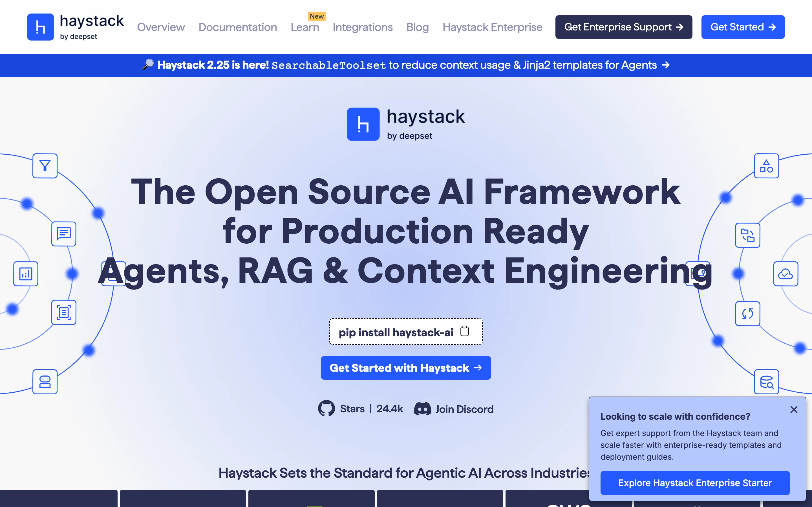Click Get Started with Haystack
The image size is (812, 507).
[406, 368]
